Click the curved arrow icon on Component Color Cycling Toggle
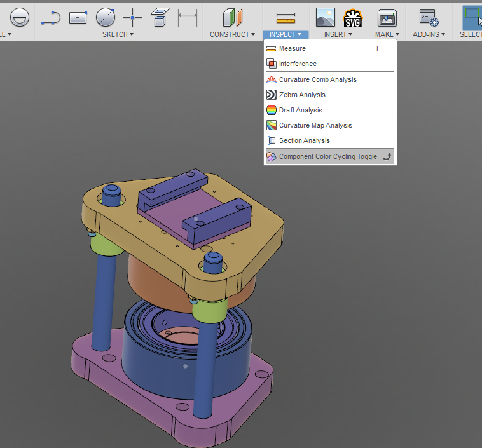This screenshot has height=448, width=482. tap(387, 156)
